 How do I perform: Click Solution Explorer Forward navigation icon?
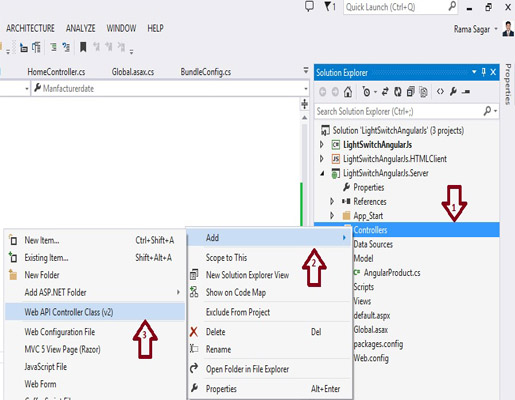pyautogui.click(x=335, y=91)
